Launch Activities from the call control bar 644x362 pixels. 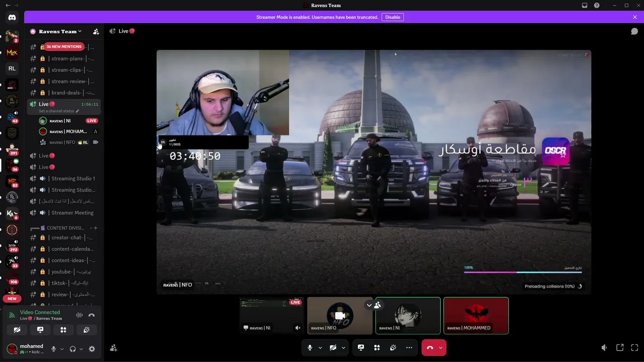[377, 347]
